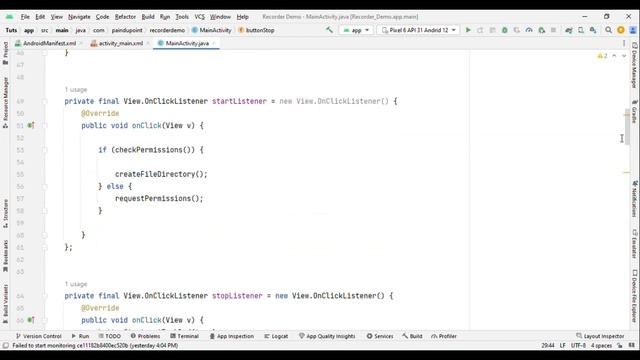Image resolution: width=640 pixels, height=360 pixels.
Task: Jump to previous highlighted error arrow
Action: pyautogui.click(x=614, y=56)
